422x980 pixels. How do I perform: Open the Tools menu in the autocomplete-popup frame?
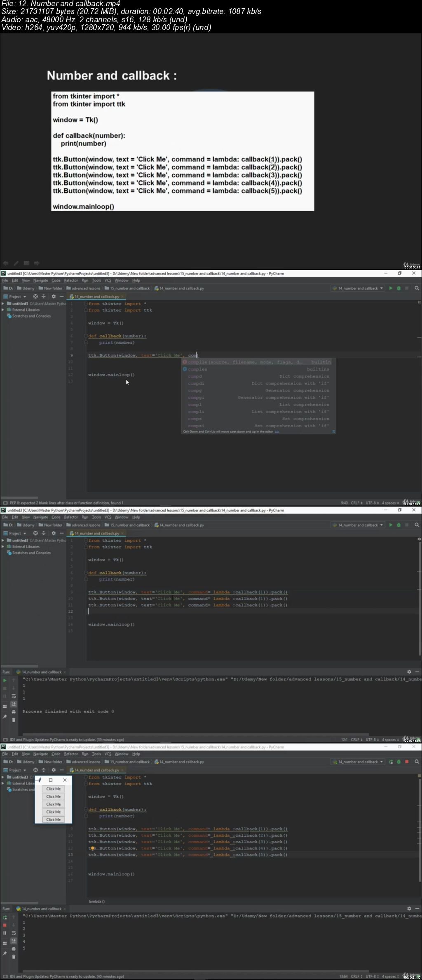96,280
